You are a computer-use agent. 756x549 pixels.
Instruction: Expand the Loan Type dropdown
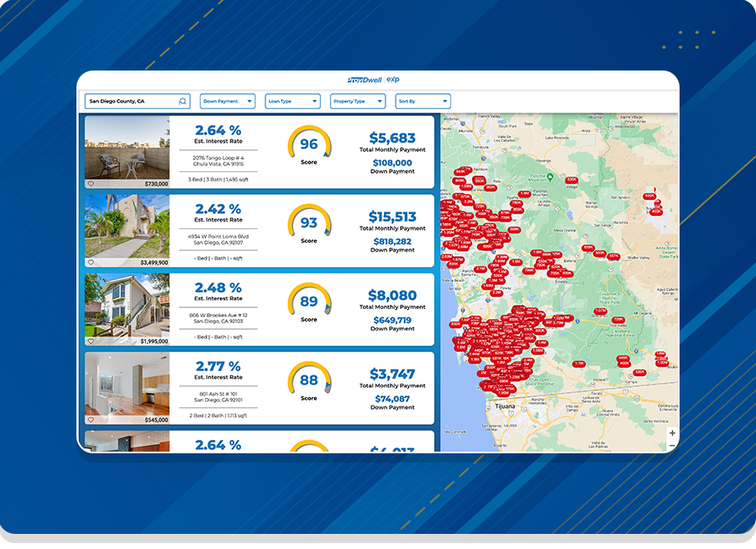pyautogui.click(x=292, y=102)
